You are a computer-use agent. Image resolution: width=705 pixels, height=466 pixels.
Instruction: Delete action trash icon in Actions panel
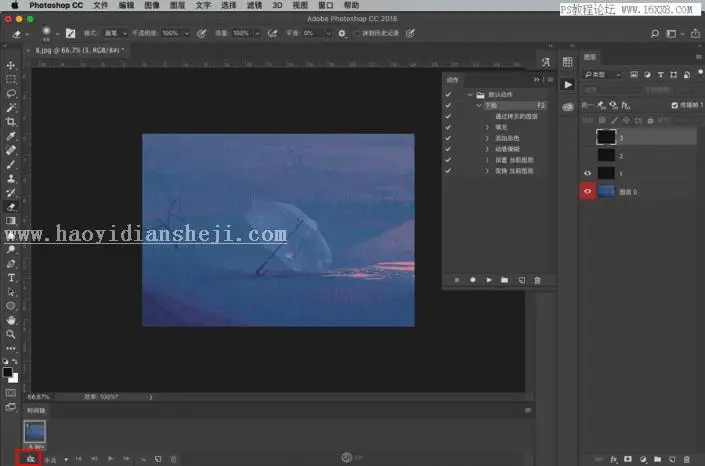537,280
